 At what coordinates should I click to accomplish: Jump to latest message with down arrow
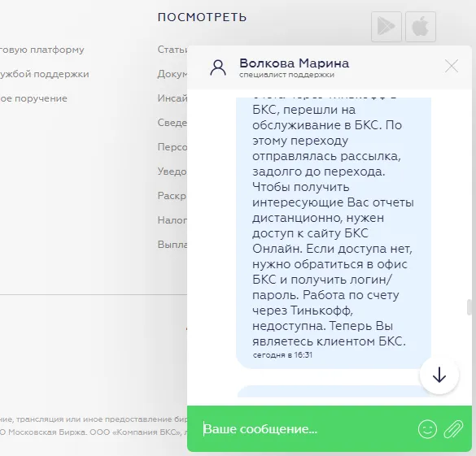point(439,376)
